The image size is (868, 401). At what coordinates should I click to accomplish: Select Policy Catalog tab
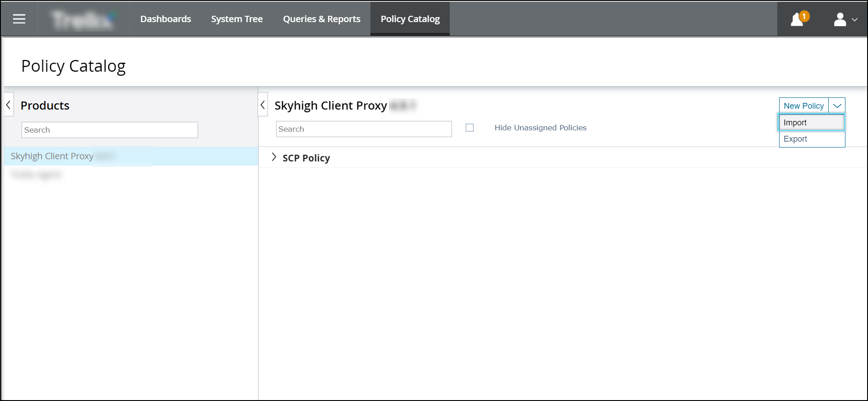410,19
